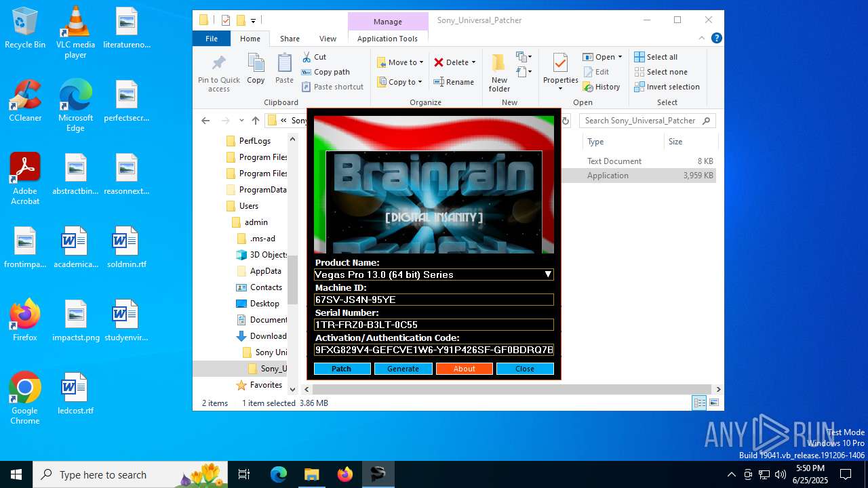Open the Recycle Bin desktop icon

tap(25, 28)
